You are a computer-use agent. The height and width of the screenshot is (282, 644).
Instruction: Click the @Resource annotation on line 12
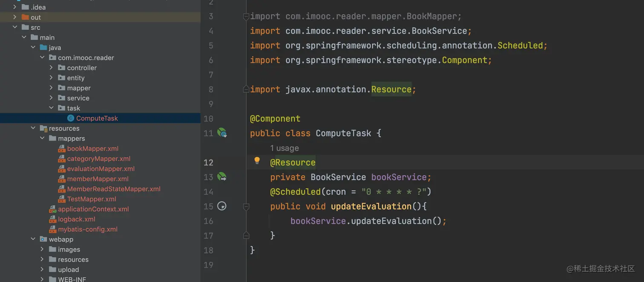293,162
